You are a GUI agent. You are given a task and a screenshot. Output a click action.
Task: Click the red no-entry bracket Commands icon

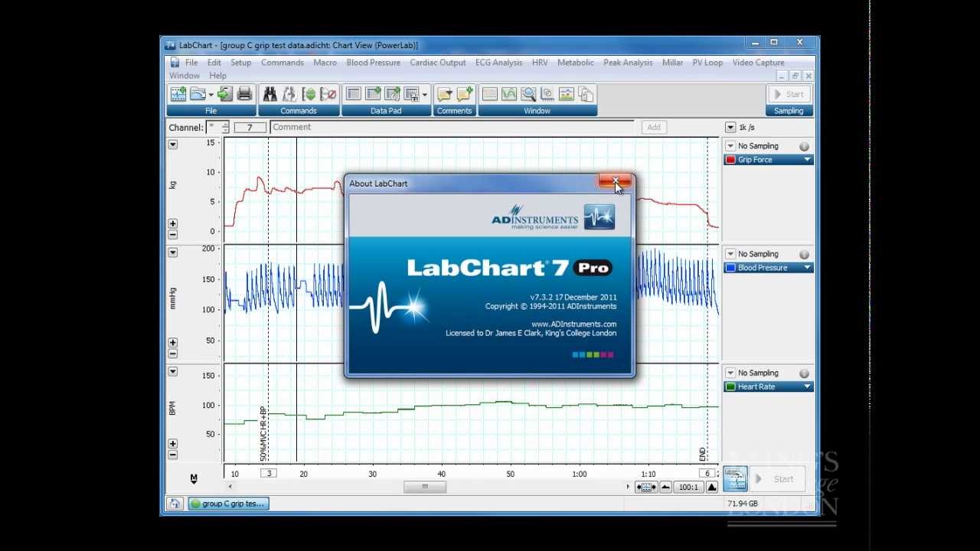pyautogui.click(x=328, y=94)
